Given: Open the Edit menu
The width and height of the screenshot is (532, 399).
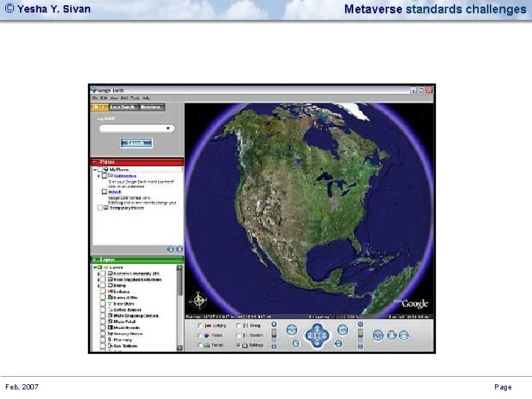Looking at the screenshot, I should click(x=103, y=98).
